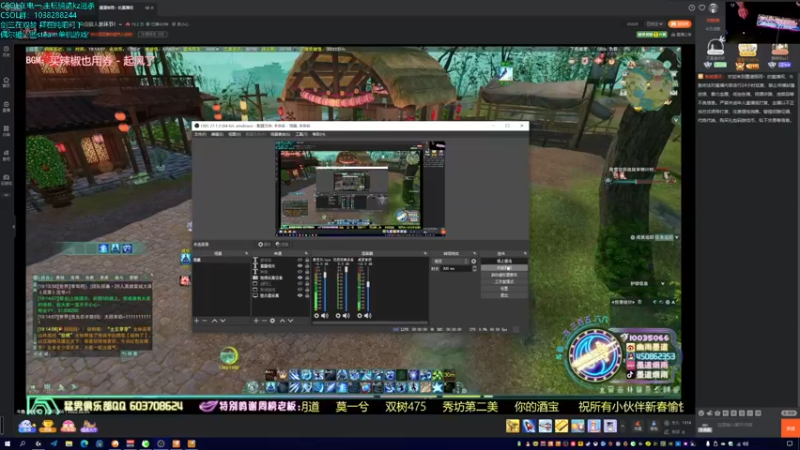Open Microsoft Edge from the taskbar
This screenshot has width=800, height=450.
pyautogui.click(x=84, y=444)
